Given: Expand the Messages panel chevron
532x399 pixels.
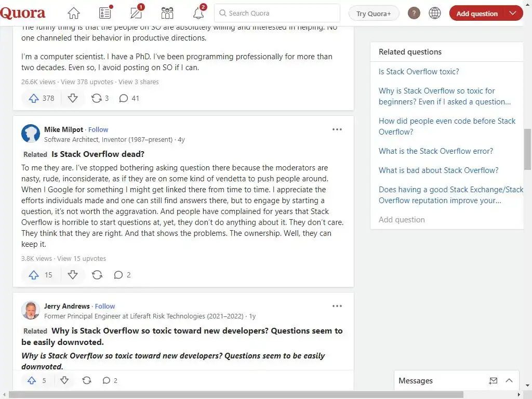Looking at the screenshot, I should [509, 381].
